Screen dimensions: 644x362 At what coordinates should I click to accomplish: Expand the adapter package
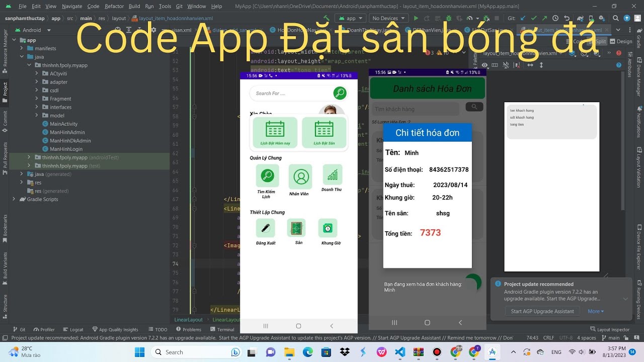coord(37,82)
